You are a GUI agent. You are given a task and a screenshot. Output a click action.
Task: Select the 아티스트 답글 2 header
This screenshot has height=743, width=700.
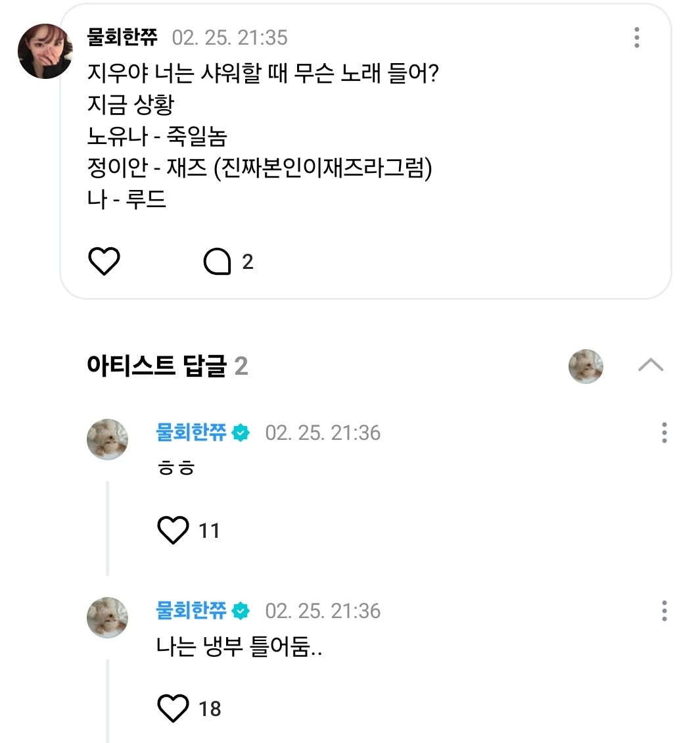pos(167,366)
